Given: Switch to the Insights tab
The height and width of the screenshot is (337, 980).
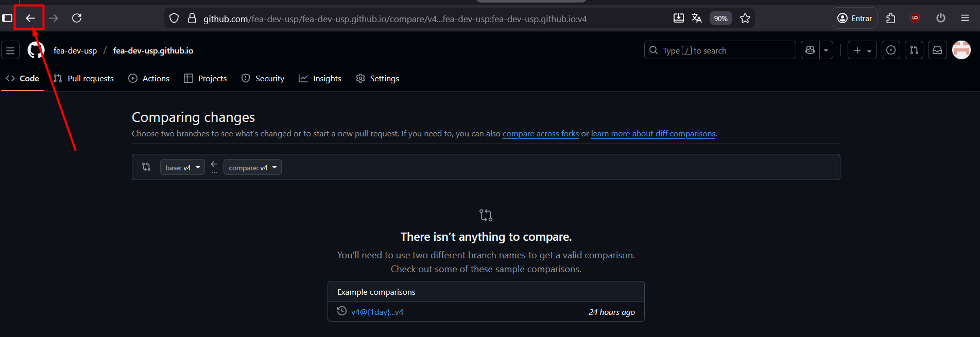Looking at the screenshot, I should point(320,79).
